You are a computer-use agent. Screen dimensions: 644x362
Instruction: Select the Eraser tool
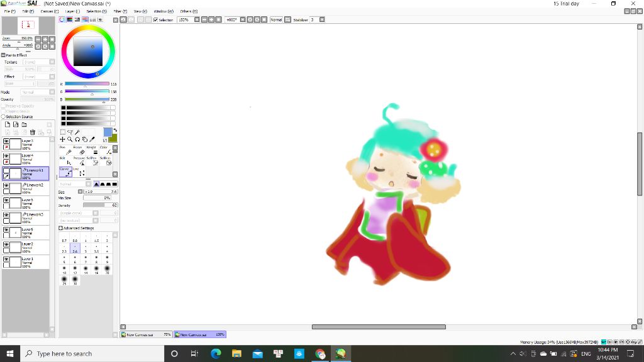(79, 151)
